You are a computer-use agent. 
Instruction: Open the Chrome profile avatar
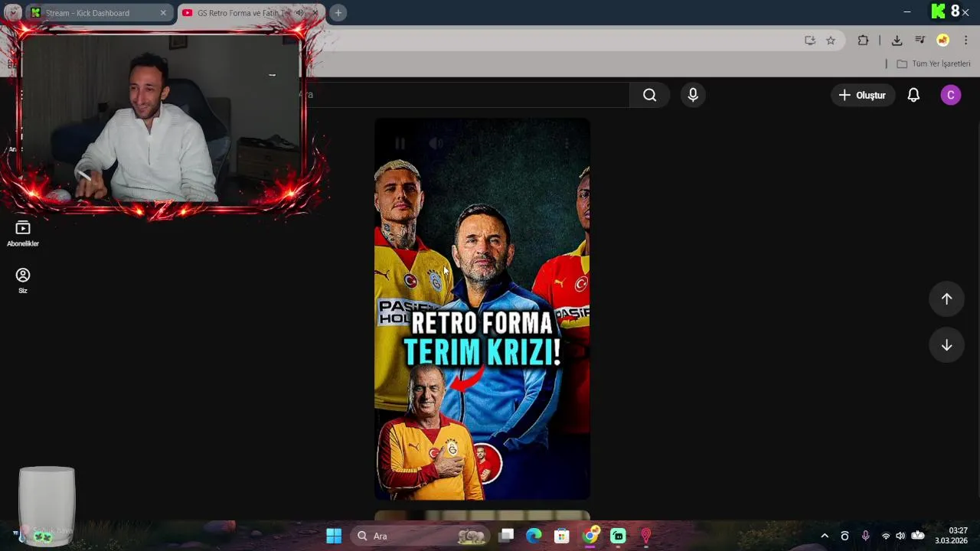click(x=943, y=41)
